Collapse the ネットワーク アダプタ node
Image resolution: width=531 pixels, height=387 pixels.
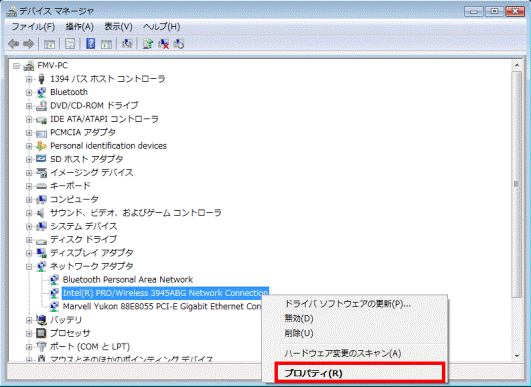29,266
